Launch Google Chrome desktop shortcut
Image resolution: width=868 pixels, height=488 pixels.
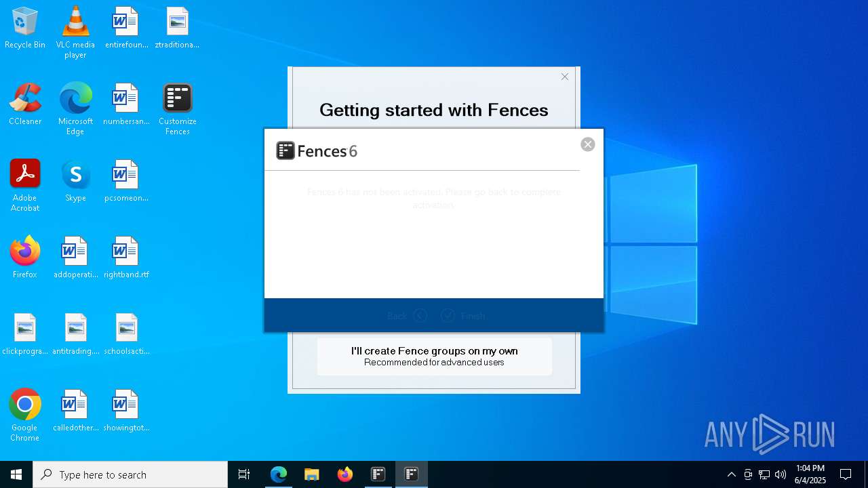25,415
